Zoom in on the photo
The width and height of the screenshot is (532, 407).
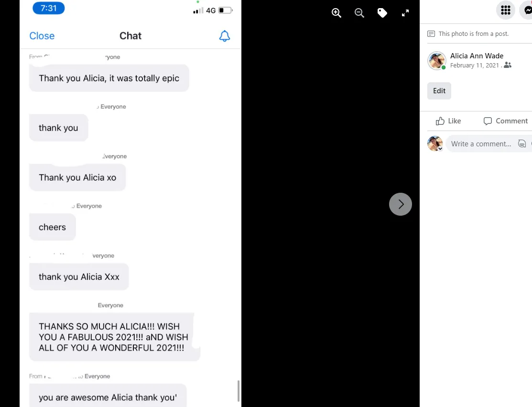tap(336, 13)
